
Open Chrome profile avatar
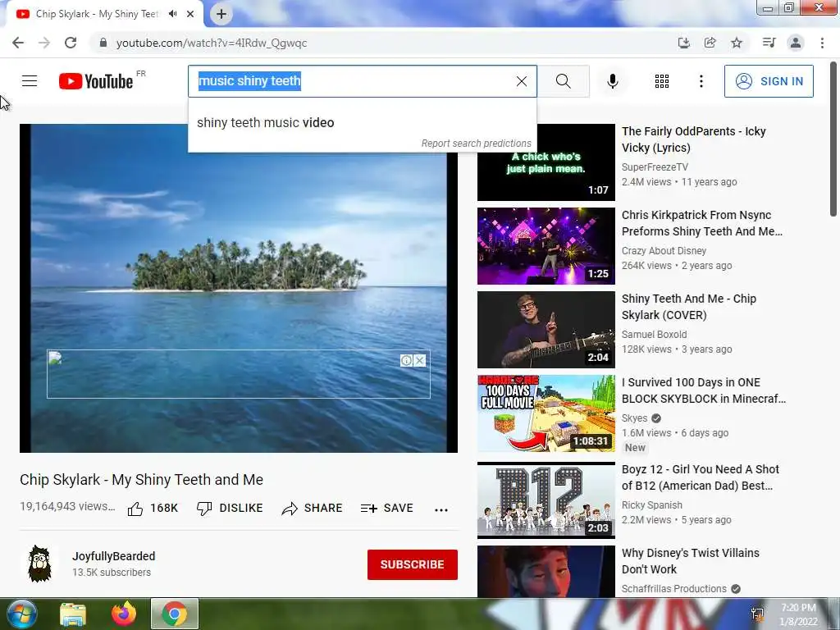click(x=796, y=43)
